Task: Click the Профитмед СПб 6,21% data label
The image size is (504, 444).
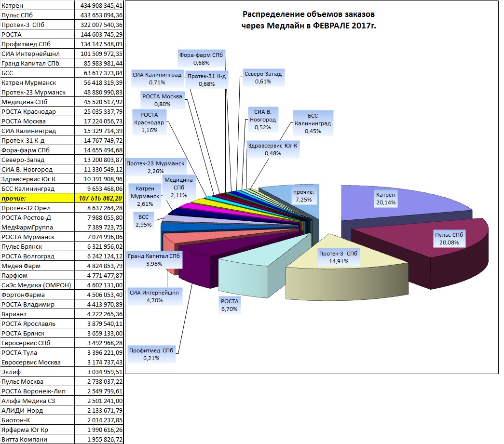Action: pos(151,354)
